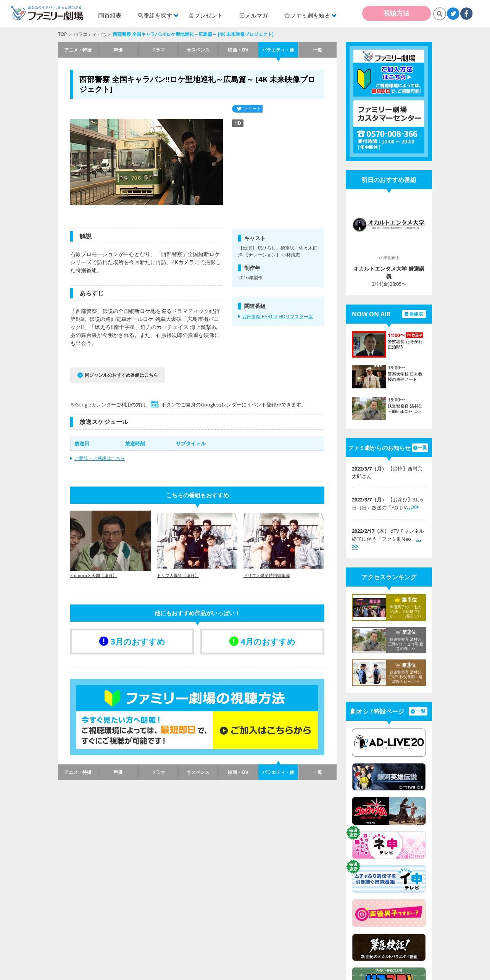
Task: Open the プレゼント header menu
Action: (x=206, y=16)
